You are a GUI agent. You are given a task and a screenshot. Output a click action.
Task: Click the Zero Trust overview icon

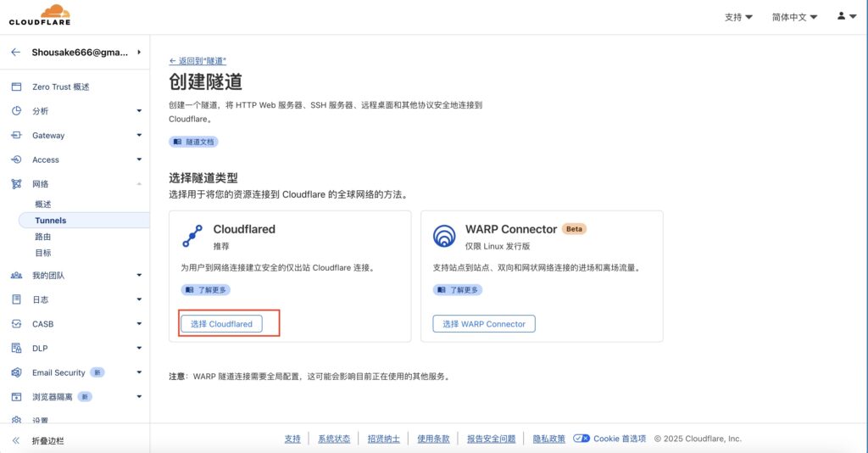click(x=17, y=87)
